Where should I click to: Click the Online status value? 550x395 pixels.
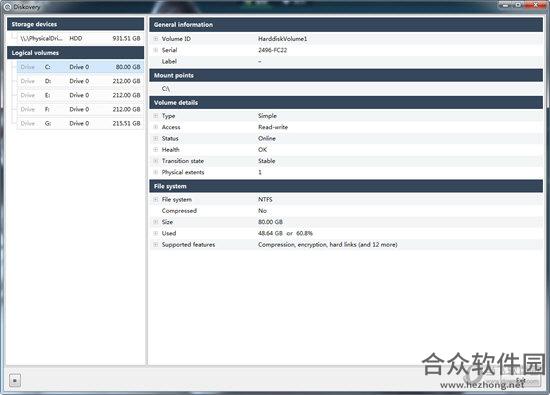pyautogui.click(x=267, y=138)
